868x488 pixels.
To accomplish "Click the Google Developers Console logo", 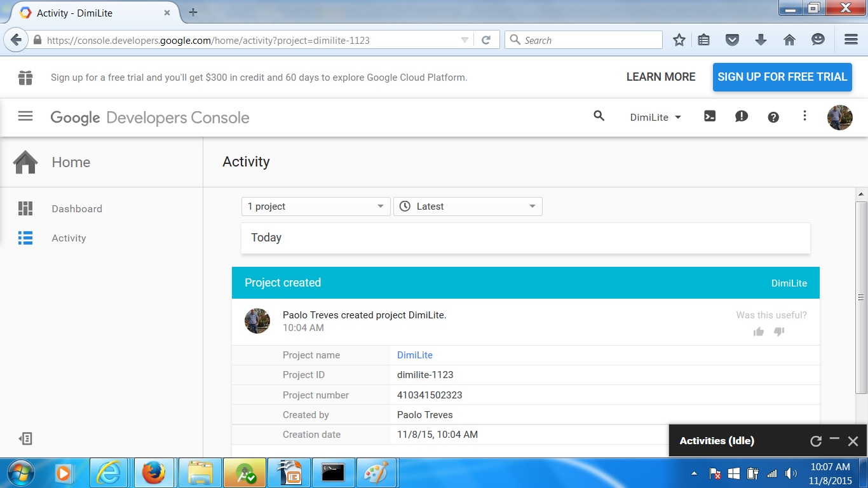I will [x=150, y=118].
